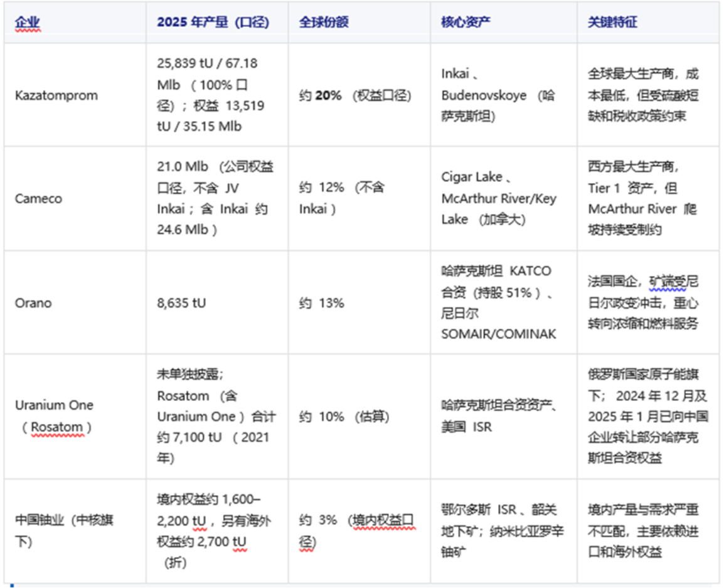The width and height of the screenshot is (724, 588).
Task: Click the "约 12% (不含 Inkai)" share cell
Action: tap(359, 199)
